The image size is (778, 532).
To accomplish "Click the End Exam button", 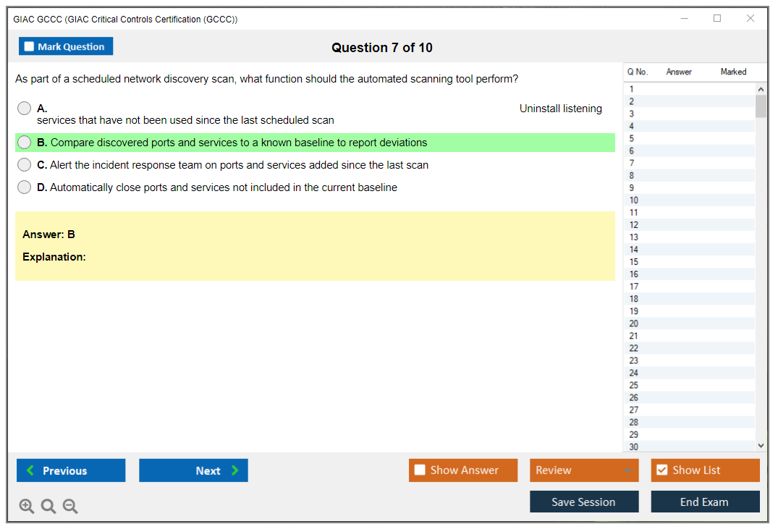I will 704,501.
